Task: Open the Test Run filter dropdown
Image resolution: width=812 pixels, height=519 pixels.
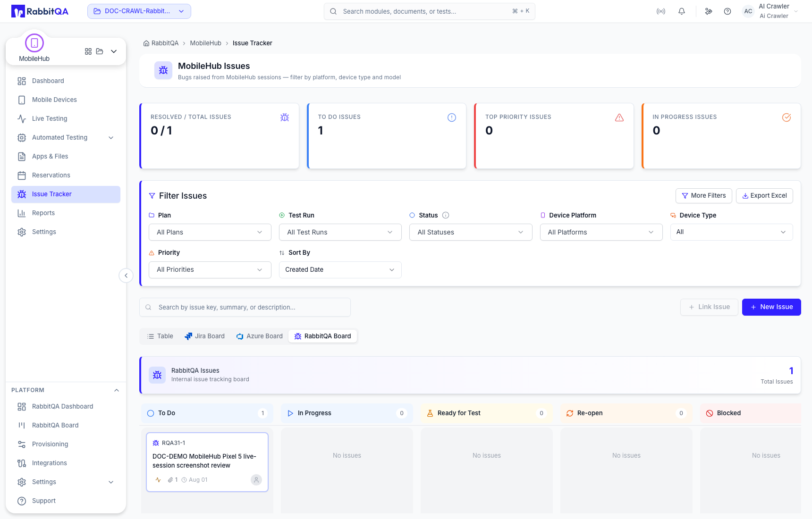Action: (340, 232)
